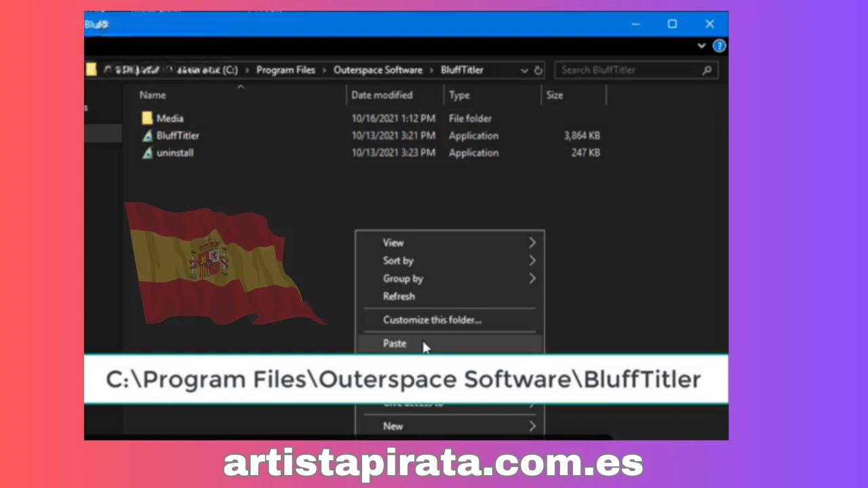Expand the Sort by submenu arrow
Viewport: 868px width, 488px height.
pos(532,260)
